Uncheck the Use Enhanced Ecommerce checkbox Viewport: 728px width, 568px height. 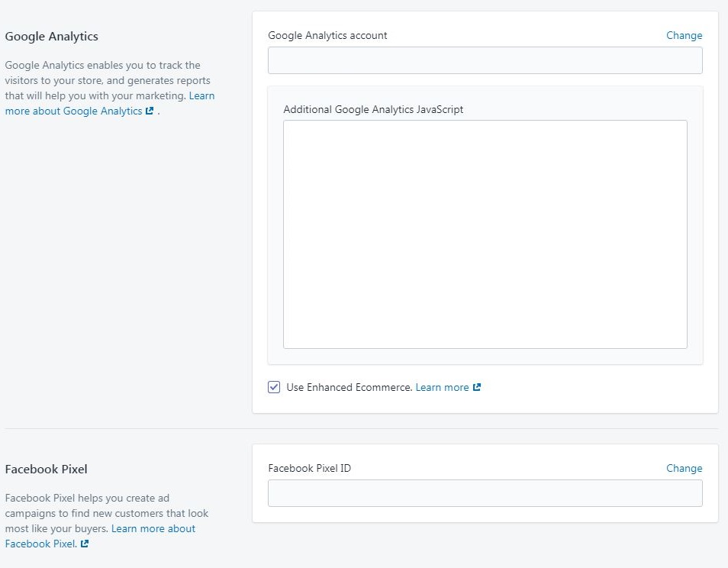pos(274,387)
